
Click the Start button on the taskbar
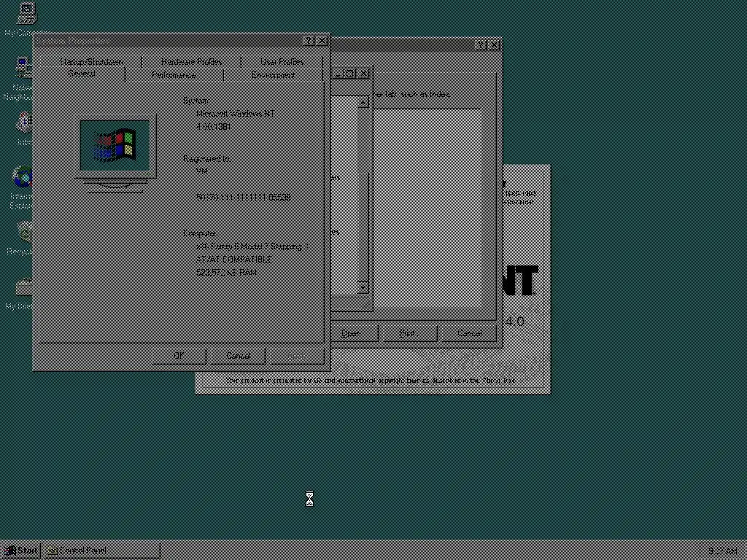tap(21, 551)
